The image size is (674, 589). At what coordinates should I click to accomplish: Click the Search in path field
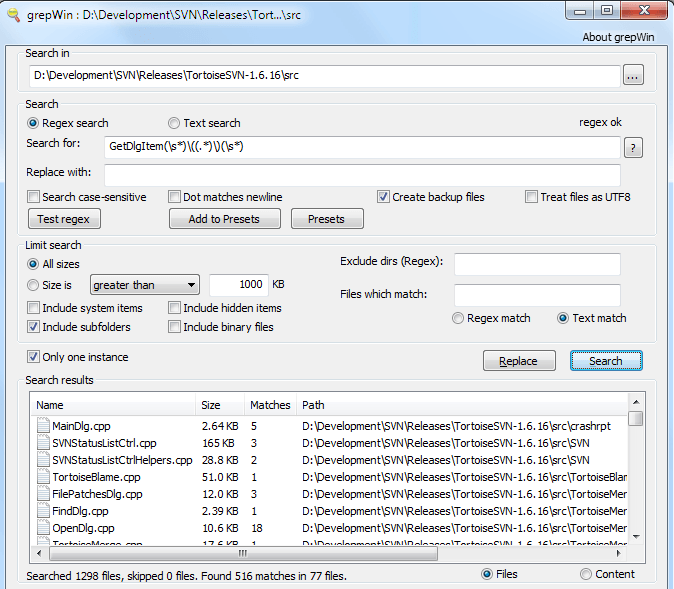pyautogui.click(x=325, y=76)
